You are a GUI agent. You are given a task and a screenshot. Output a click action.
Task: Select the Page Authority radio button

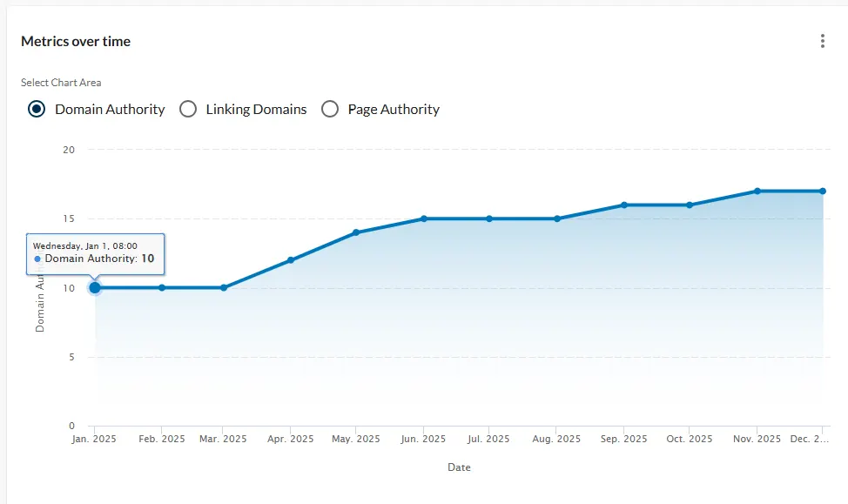330,109
